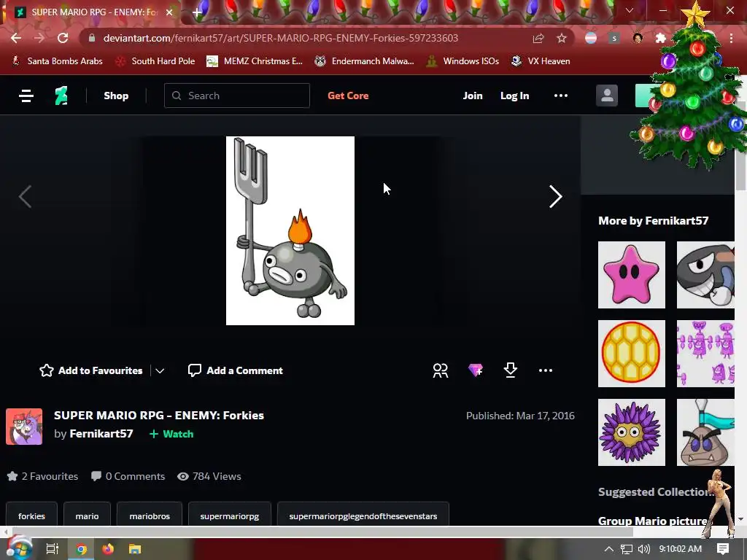The width and height of the screenshot is (747, 560).
Task: Click the 0 Comments count
Action: coord(128,476)
